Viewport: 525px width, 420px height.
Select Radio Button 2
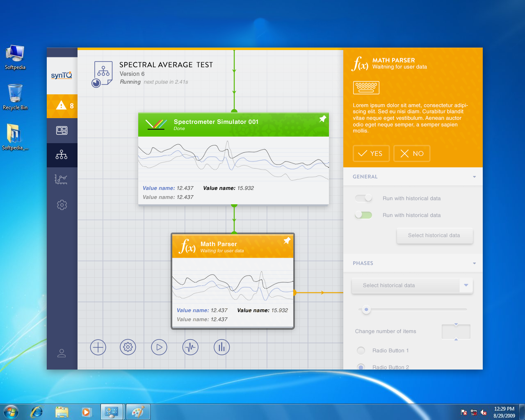coord(361,367)
